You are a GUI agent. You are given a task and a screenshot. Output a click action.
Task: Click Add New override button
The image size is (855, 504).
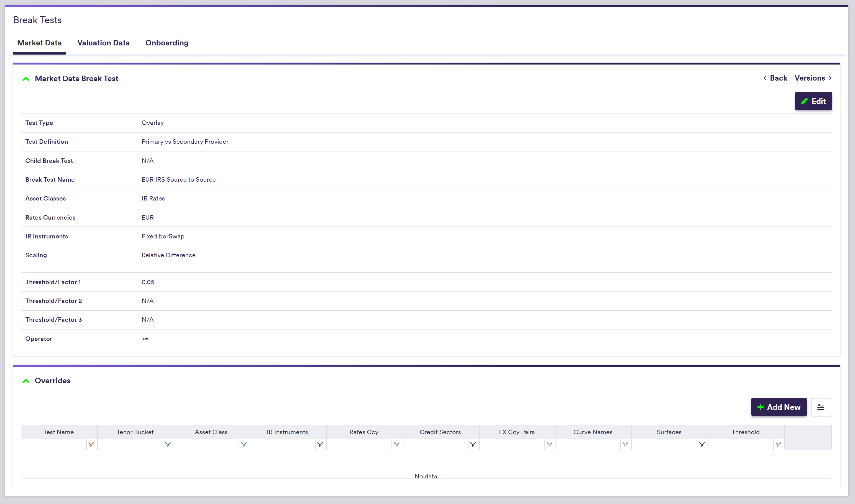tap(779, 407)
